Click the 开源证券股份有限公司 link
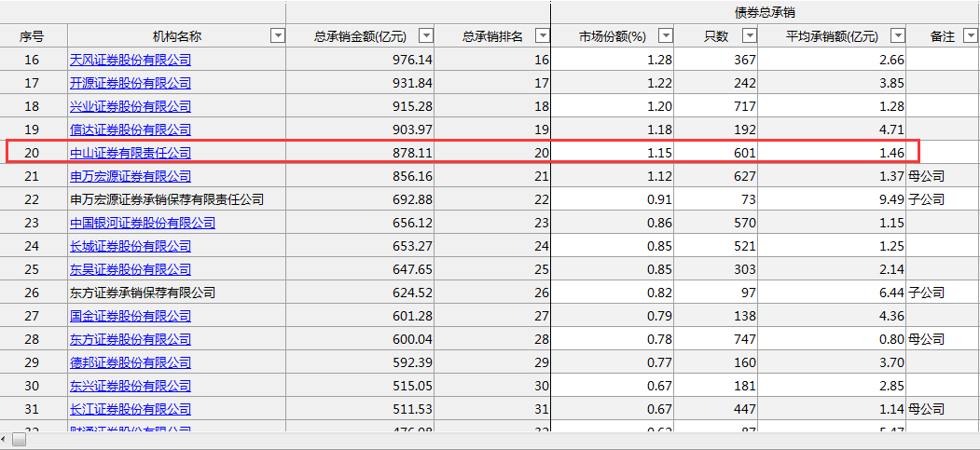The image size is (980, 450). pyautogui.click(x=131, y=83)
